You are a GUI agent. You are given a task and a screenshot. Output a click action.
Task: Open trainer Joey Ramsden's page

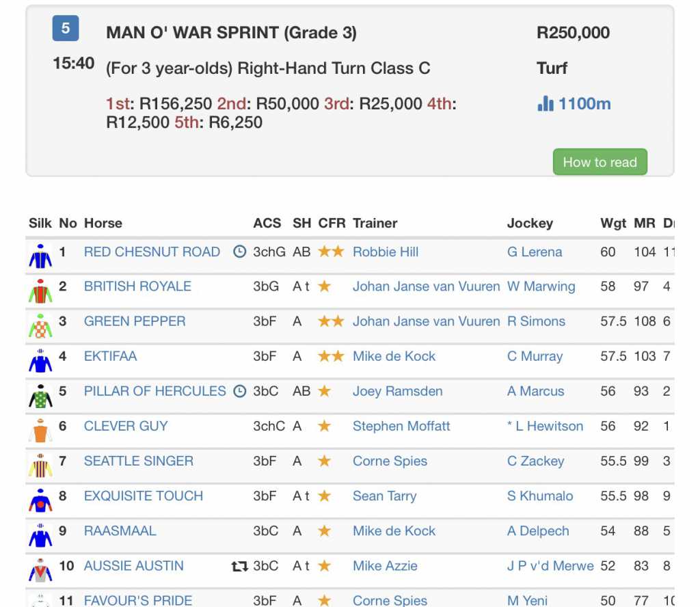click(397, 391)
